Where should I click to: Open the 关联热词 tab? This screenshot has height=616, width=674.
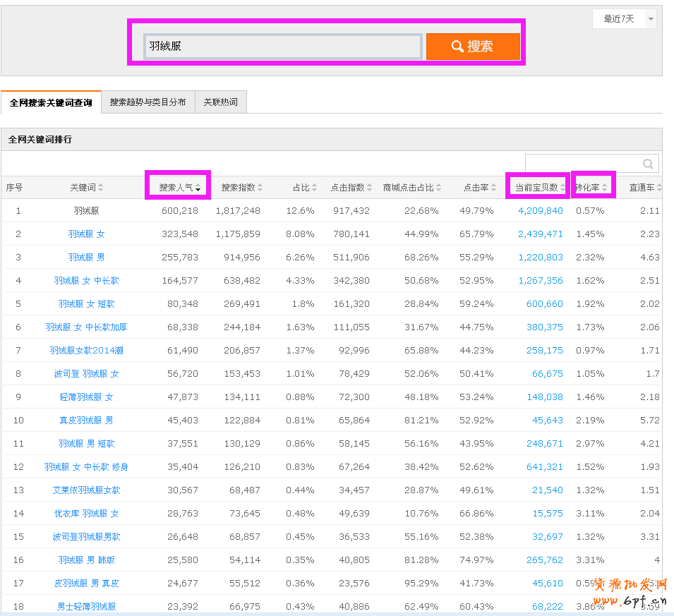[x=220, y=102]
